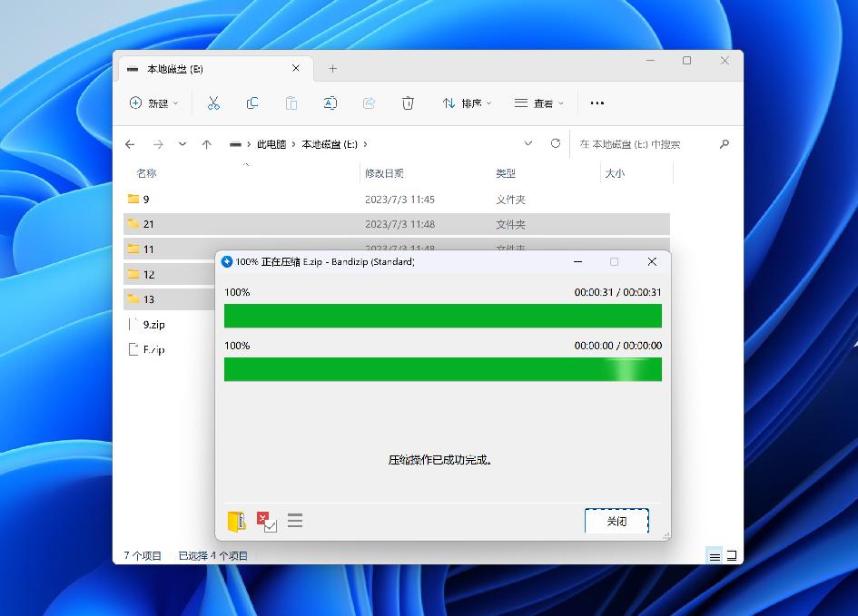Screen dimensions: 858x616
Task: Click the 关闭 button to close Bandizip
Action: coord(616,521)
